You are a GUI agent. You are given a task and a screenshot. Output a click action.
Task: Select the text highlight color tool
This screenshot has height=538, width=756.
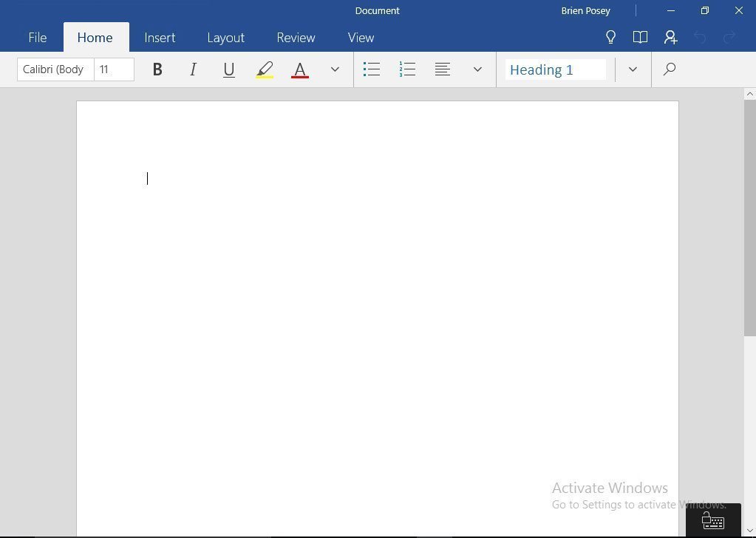pos(265,69)
